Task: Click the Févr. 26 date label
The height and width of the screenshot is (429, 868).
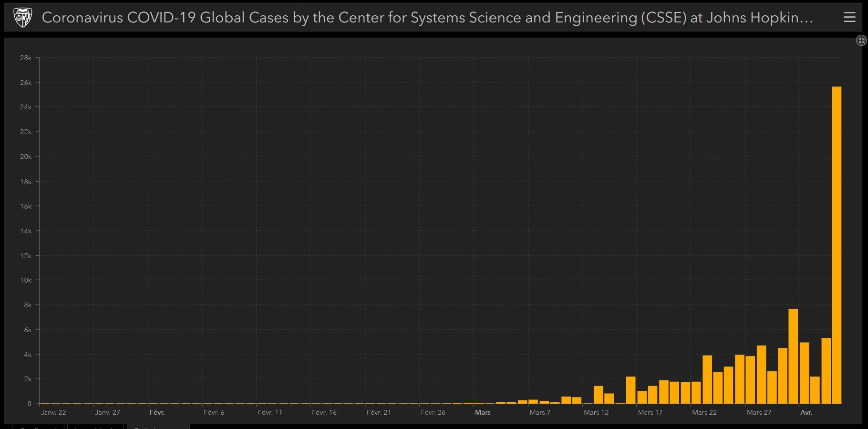Action: (x=433, y=412)
